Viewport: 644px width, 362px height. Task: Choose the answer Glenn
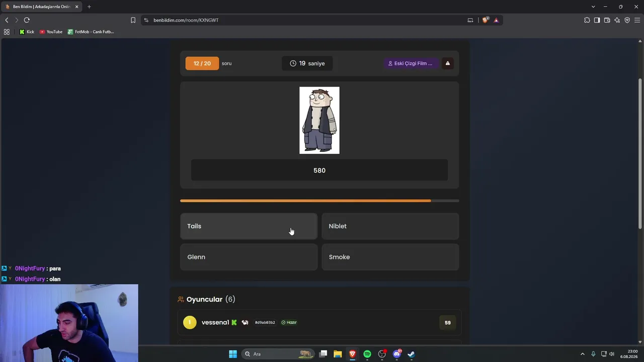pyautogui.click(x=249, y=257)
